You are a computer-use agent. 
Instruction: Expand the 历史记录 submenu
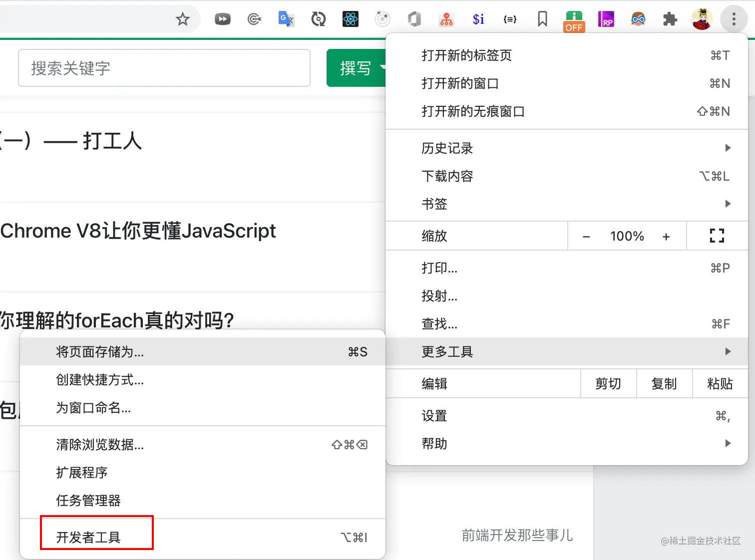click(x=567, y=148)
